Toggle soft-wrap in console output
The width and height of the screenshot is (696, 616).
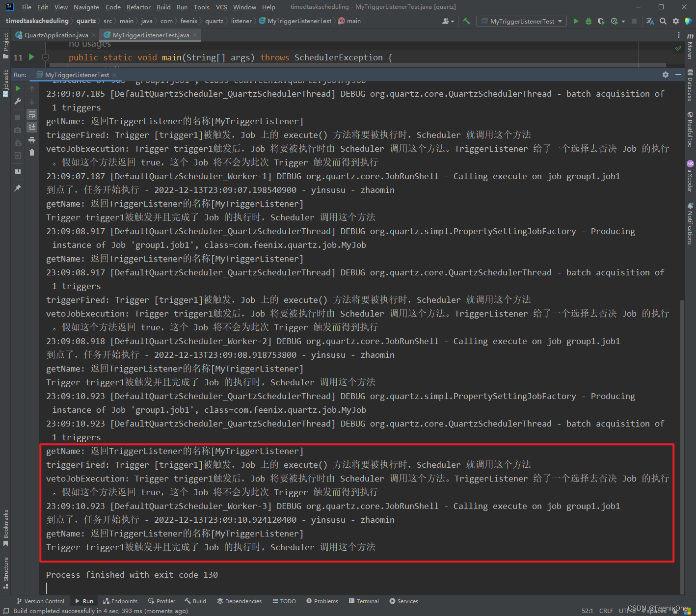point(32,114)
